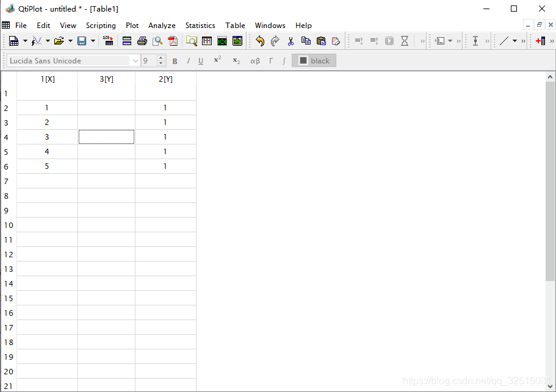This screenshot has height=392, width=556.
Task: Click the Greek letters αβ button
Action: pos(255,61)
